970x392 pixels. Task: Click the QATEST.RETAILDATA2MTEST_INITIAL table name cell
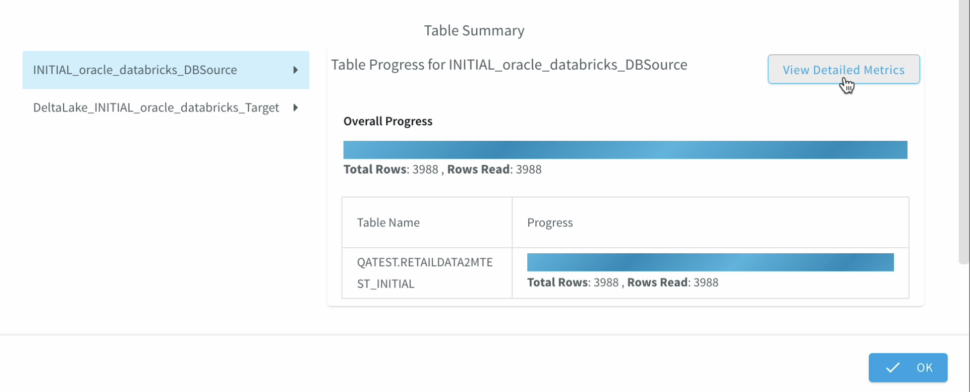(x=427, y=273)
